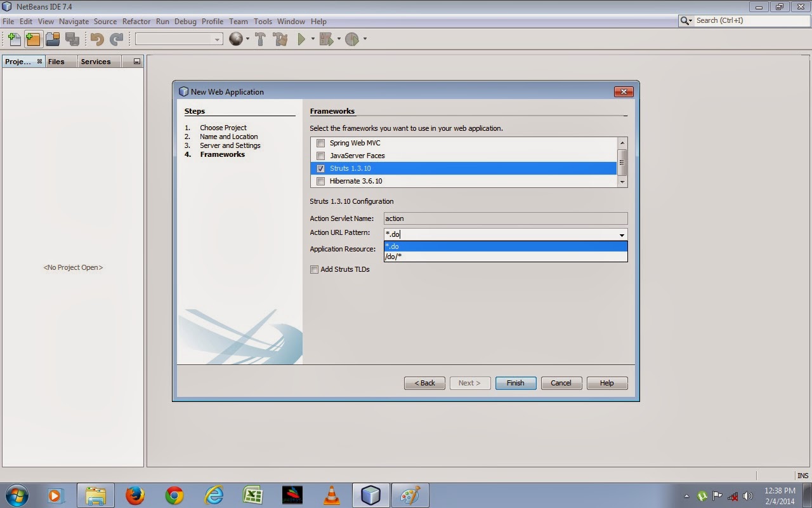Click the New Project toolbar icon
The height and width of the screenshot is (508, 812).
pyautogui.click(x=33, y=39)
